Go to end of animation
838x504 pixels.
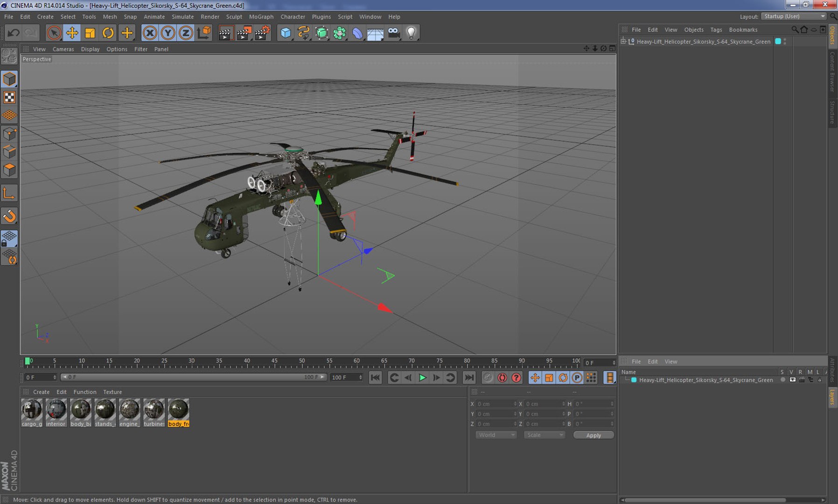(469, 378)
